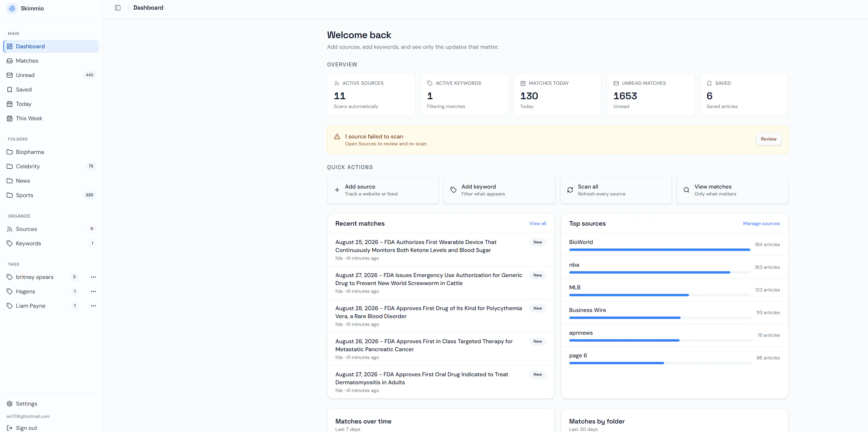Click the Add source quick action
Viewport: 868px width, 432px height.
(x=383, y=190)
